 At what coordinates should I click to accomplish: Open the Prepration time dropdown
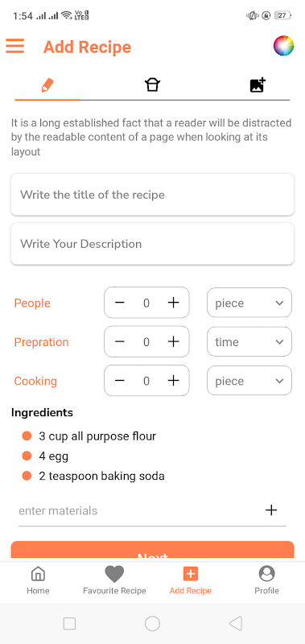coord(249,341)
